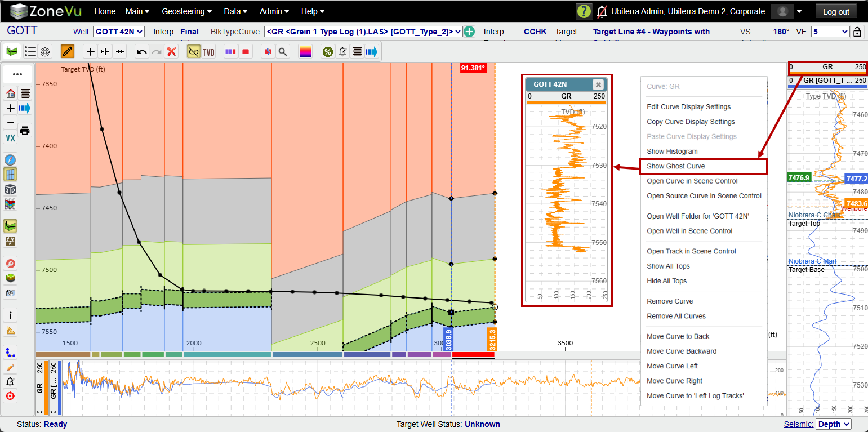Click the triangle ruler measure icon
This screenshot has height=432, width=868.
[11, 329]
